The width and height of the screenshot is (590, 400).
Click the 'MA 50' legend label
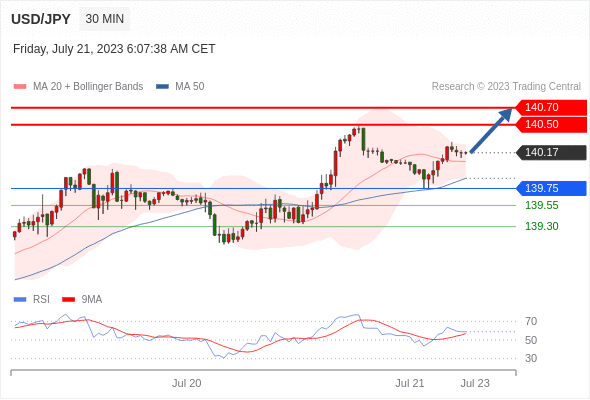(x=190, y=87)
